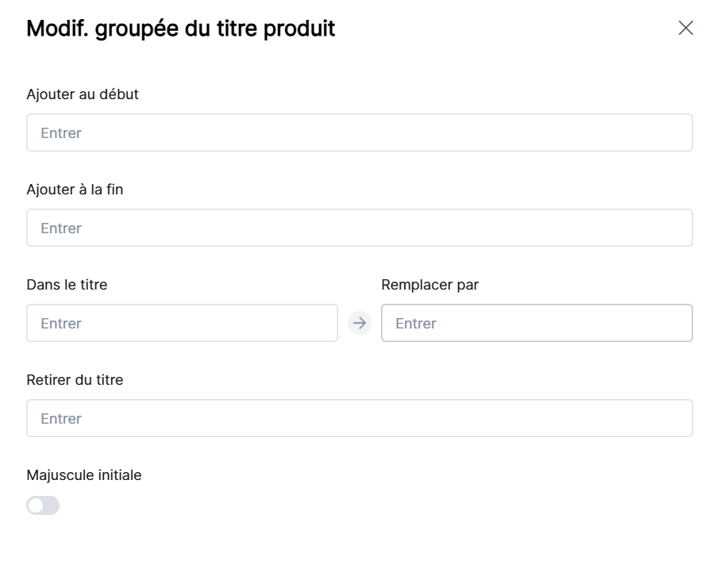728x576 pixels.
Task: Close the Modif. groupée du titre produit dialog
Action: click(x=685, y=29)
